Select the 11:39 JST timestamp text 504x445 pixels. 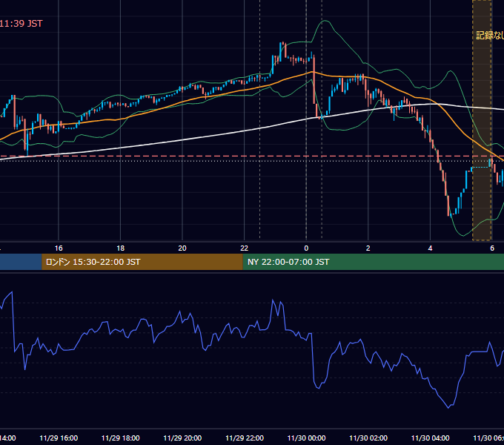pyautogui.click(x=21, y=24)
